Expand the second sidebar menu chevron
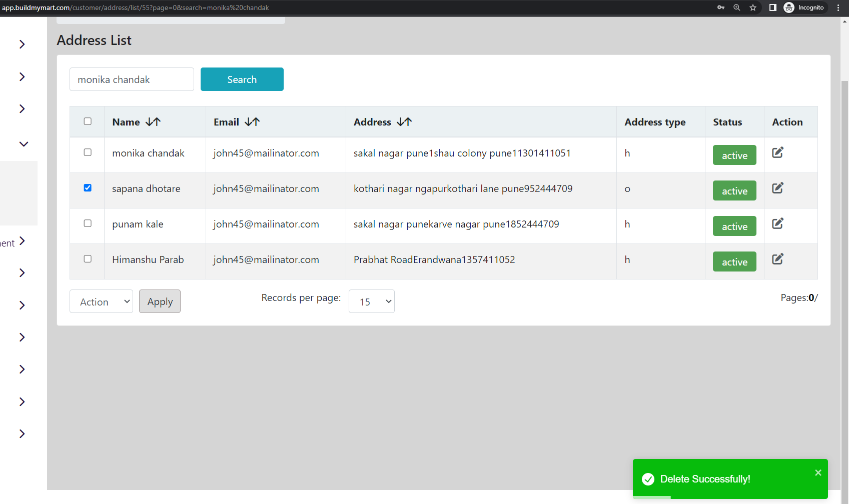 point(22,76)
